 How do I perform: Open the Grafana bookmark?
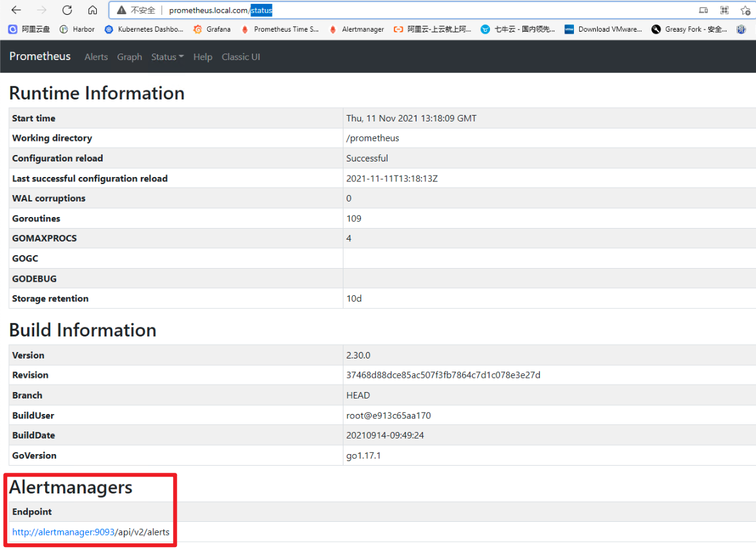click(212, 30)
